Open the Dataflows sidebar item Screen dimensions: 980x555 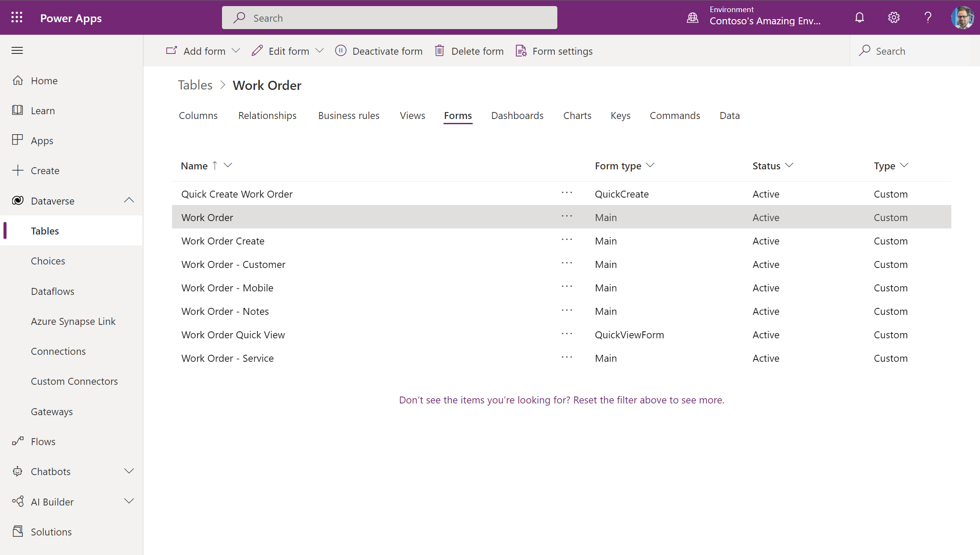point(53,291)
